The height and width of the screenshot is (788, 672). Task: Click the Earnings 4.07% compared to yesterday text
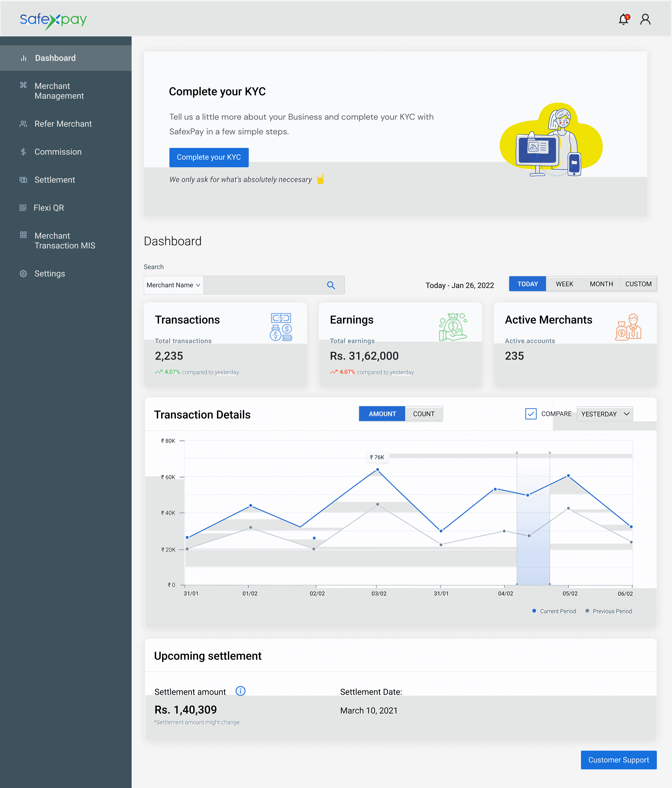click(372, 372)
